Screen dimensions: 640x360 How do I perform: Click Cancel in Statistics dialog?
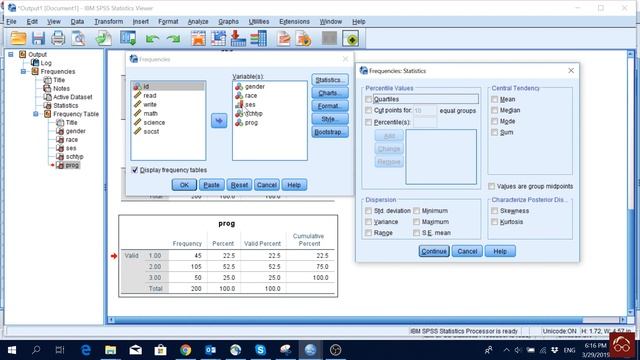pos(467,251)
